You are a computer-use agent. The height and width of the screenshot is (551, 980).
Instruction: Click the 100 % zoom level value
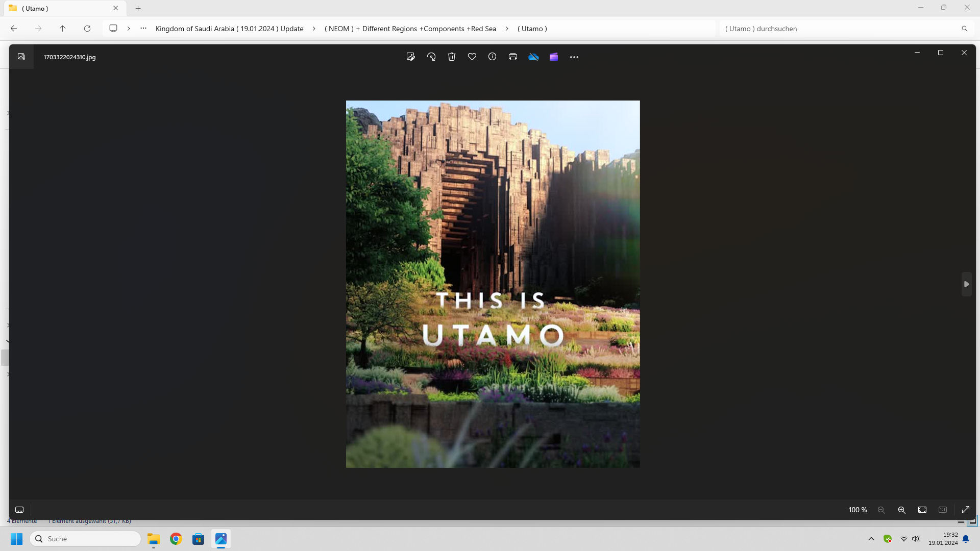click(857, 510)
